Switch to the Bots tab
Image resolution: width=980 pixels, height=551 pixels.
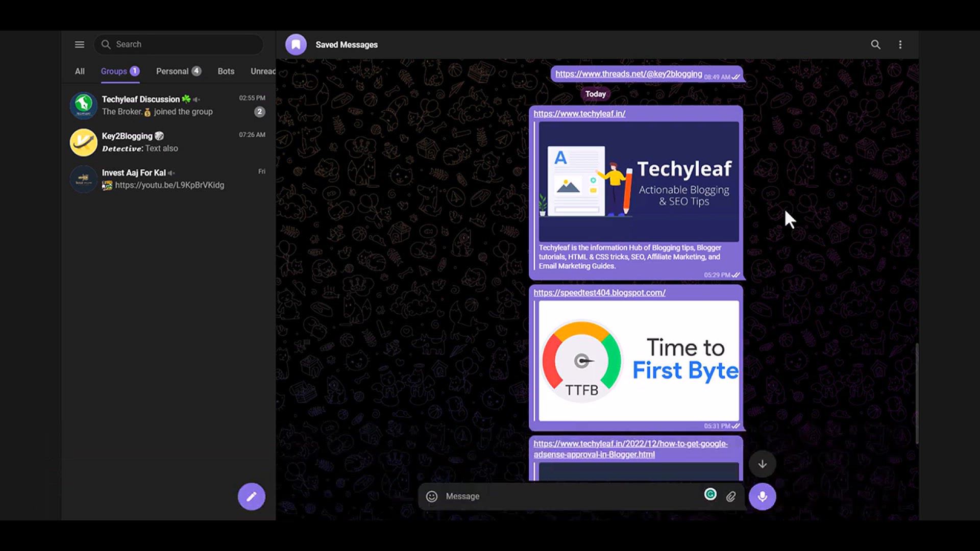tap(226, 71)
